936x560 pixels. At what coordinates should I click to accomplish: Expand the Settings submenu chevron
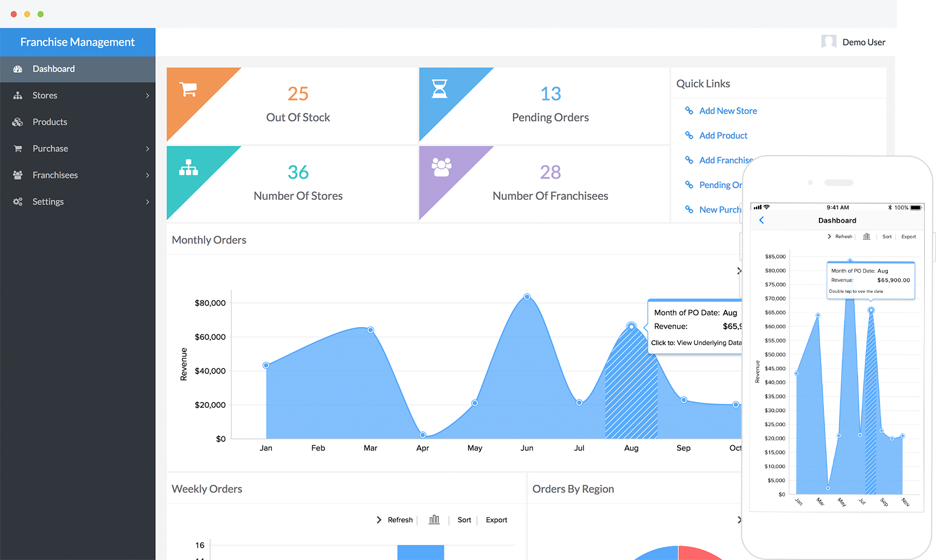coord(147,202)
